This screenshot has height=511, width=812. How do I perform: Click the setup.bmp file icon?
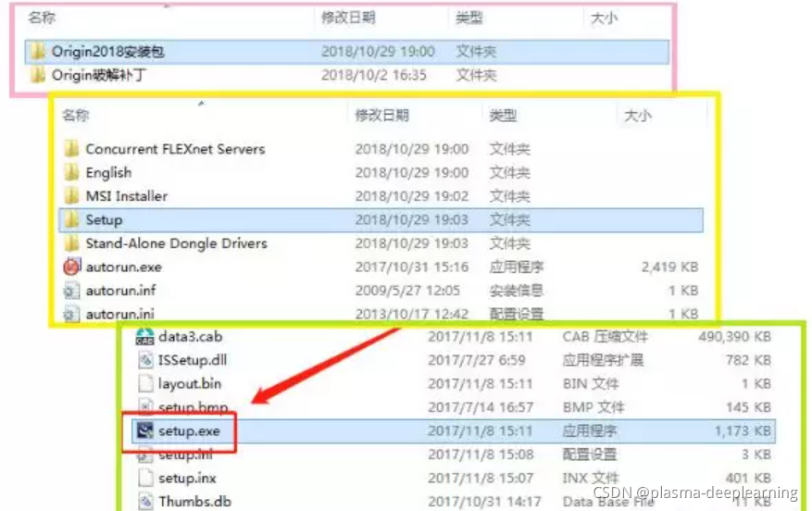click(145, 407)
